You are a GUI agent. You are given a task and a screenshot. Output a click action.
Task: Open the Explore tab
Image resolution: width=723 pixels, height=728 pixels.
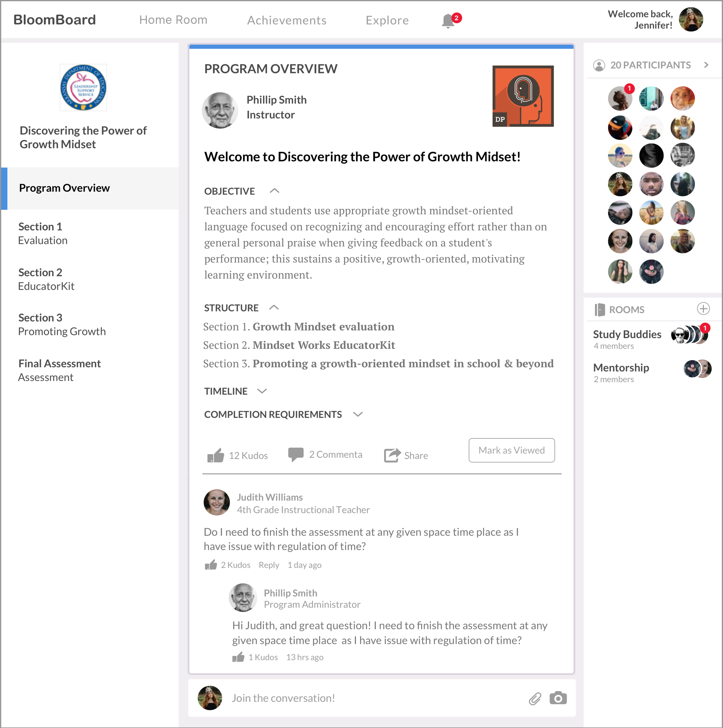pos(387,20)
